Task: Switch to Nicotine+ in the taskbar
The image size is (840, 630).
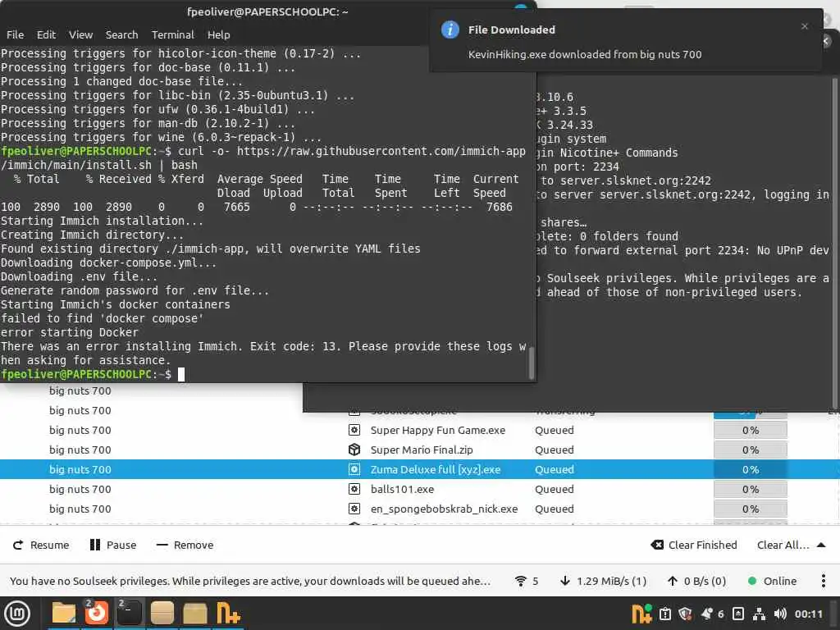Action: [228, 614]
